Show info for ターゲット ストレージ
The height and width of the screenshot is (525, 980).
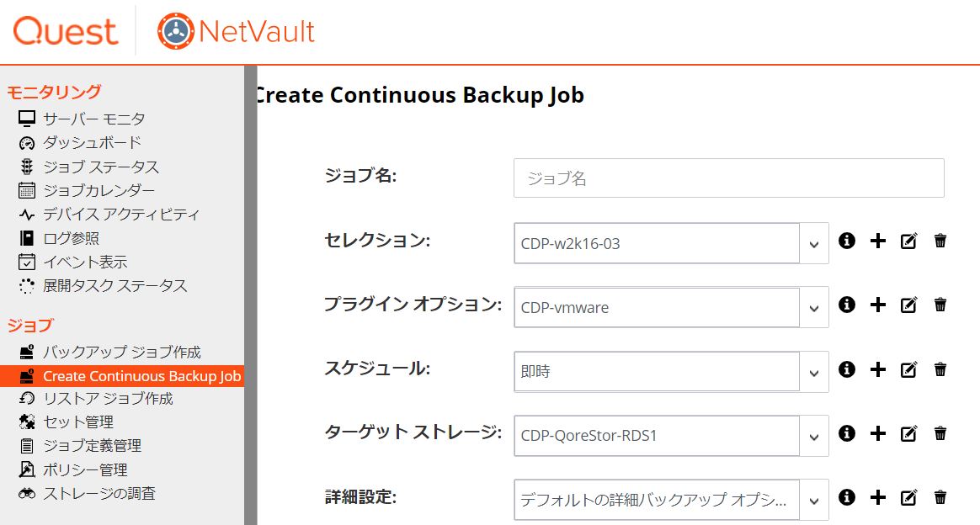847,433
